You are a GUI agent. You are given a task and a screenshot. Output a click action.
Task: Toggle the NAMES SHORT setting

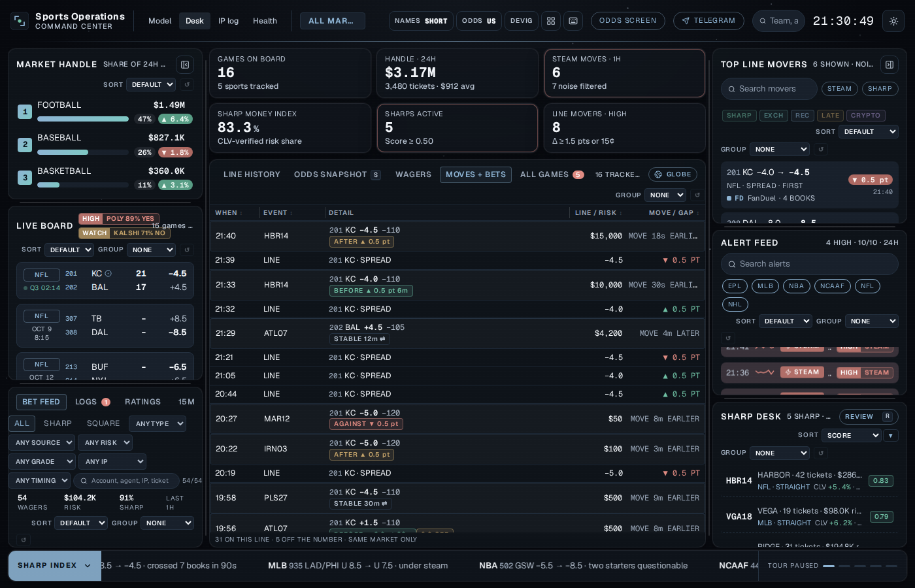pyautogui.click(x=421, y=21)
